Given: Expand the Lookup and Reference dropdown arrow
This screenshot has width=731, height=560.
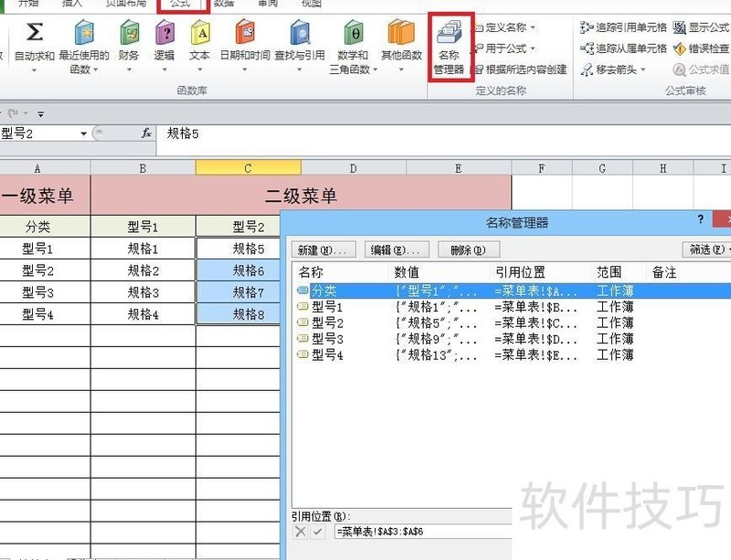Looking at the screenshot, I should pos(300,70).
